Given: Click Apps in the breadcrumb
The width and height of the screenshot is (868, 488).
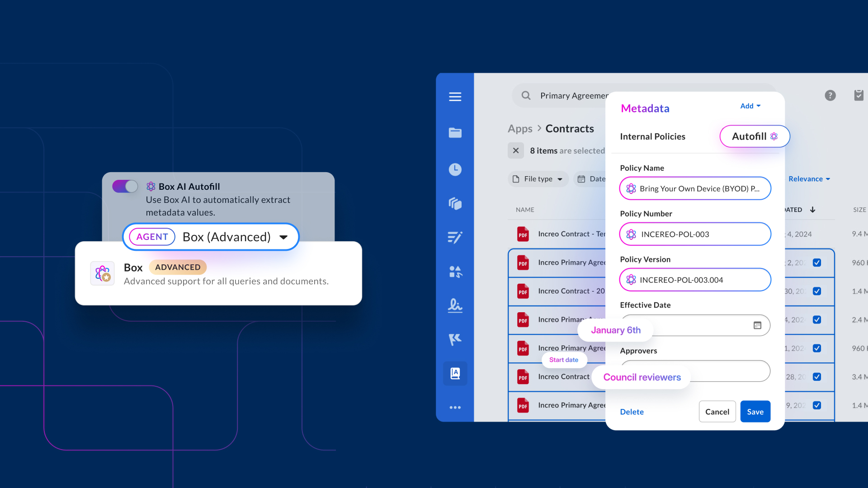Looking at the screenshot, I should (x=520, y=129).
